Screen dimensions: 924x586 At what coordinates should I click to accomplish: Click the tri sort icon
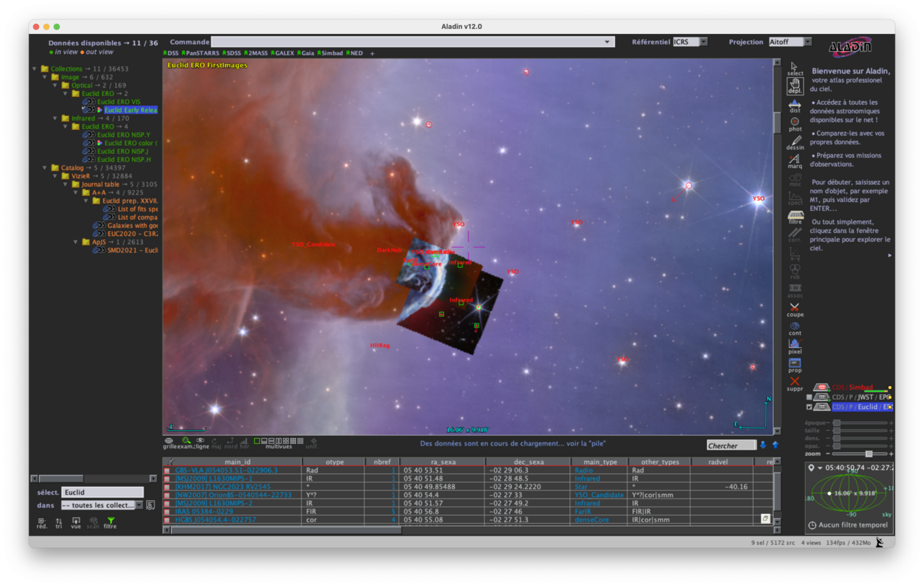tap(58, 522)
